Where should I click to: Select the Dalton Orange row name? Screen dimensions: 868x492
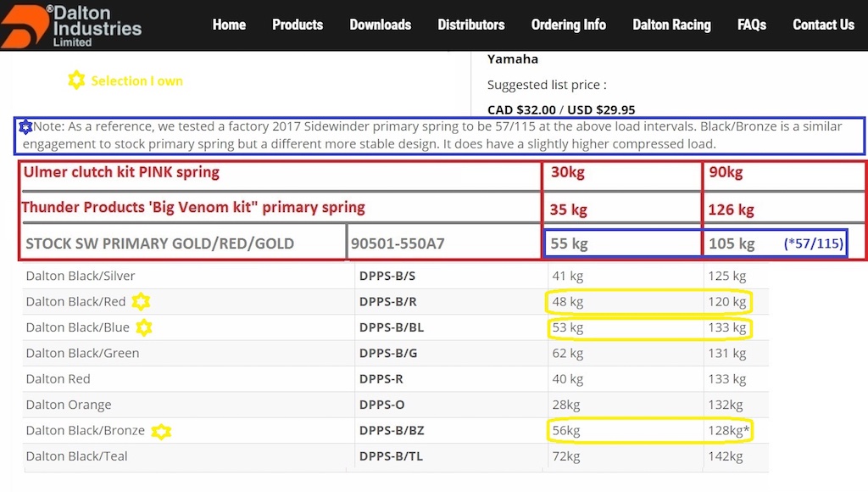[x=69, y=405]
